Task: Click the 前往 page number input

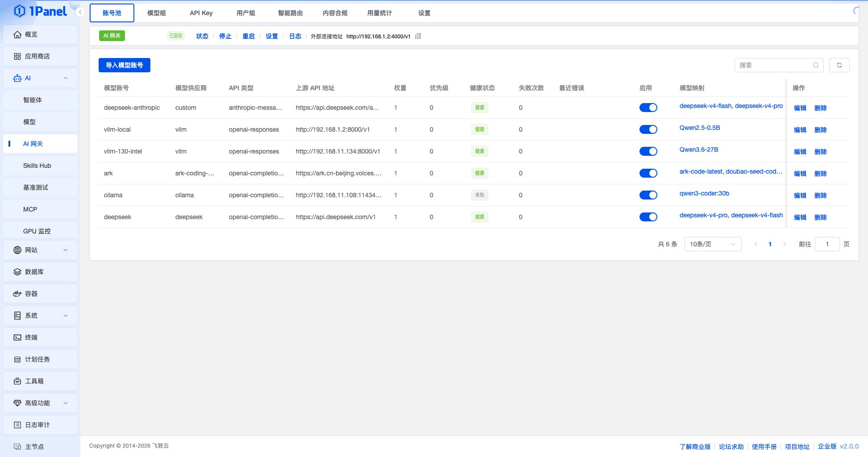Action: (x=827, y=244)
